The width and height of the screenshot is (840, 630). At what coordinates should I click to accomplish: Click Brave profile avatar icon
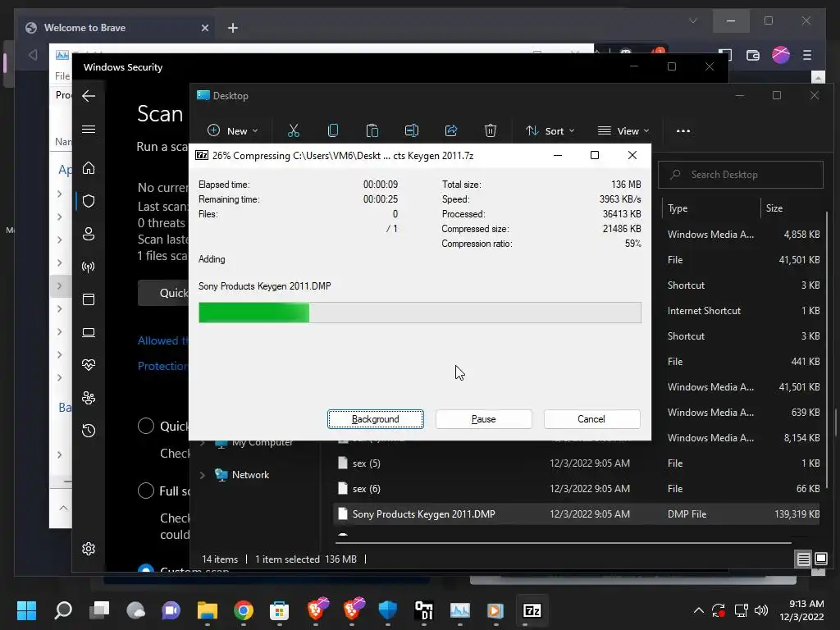click(781, 55)
